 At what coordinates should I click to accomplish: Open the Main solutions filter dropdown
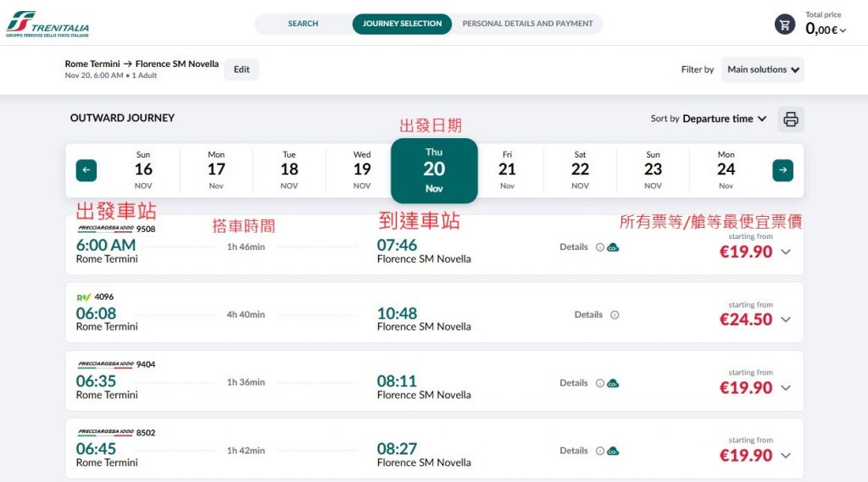[763, 69]
